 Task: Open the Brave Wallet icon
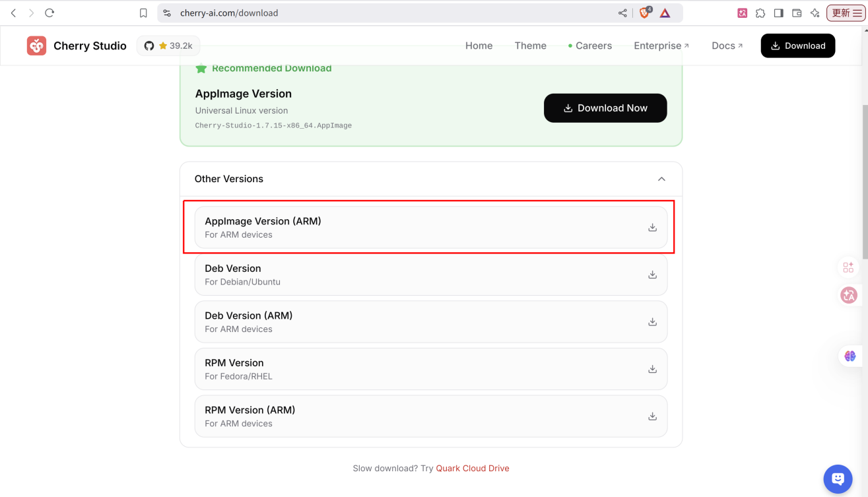[797, 13]
